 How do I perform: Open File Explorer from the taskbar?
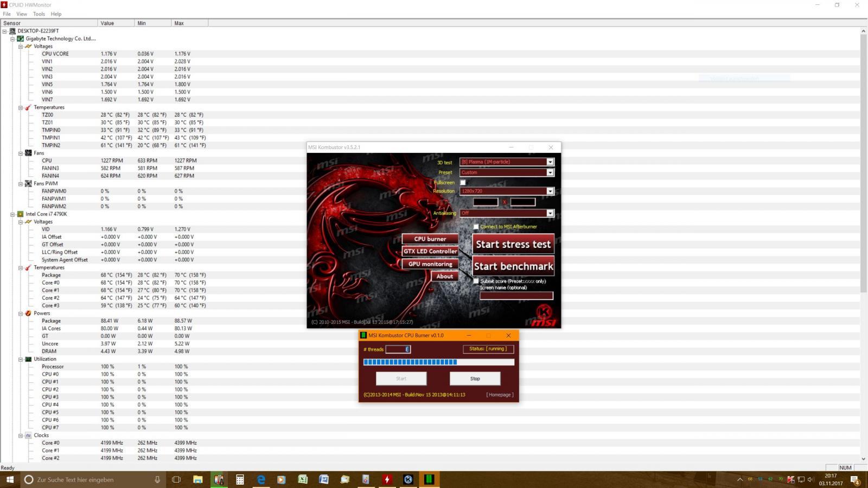point(198,480)
